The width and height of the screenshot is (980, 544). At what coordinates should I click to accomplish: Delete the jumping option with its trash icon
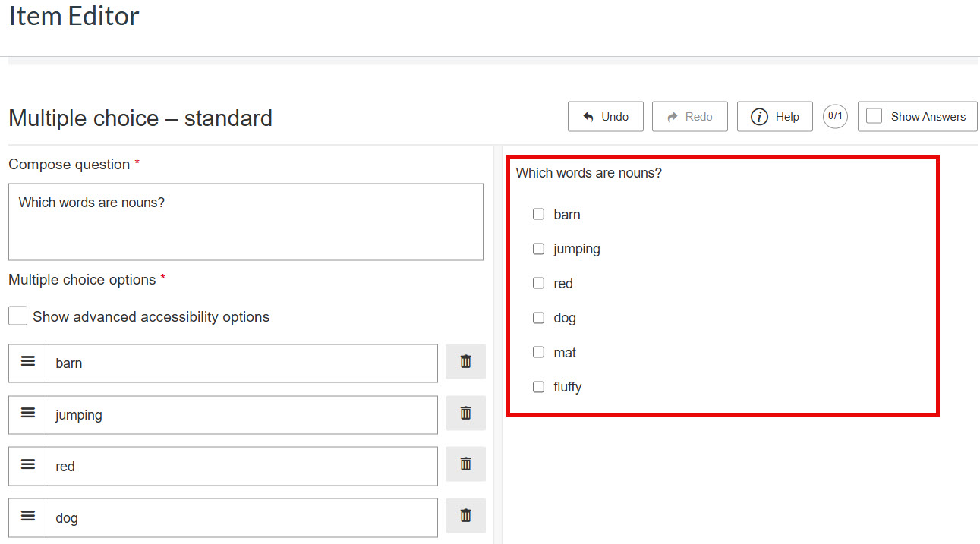coord(465,414)
